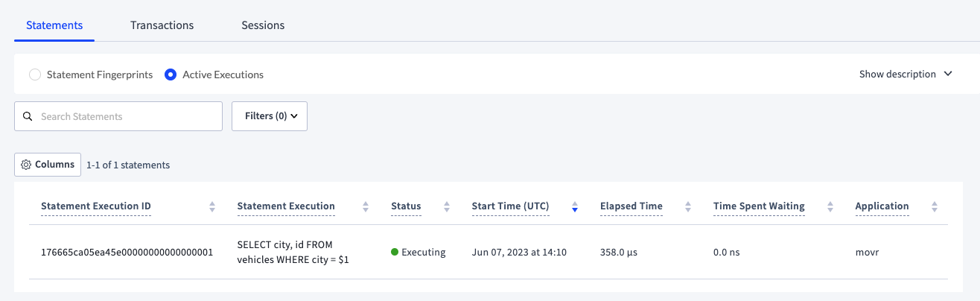Screen dimensions: 980x301
Task: Click the green Executing status indicator
Action: [395, 252]
